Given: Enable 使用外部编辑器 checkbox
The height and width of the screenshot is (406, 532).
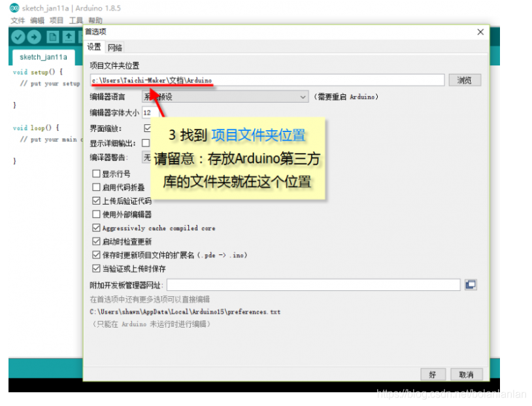Looking at the screenshot, I should 96,214.
